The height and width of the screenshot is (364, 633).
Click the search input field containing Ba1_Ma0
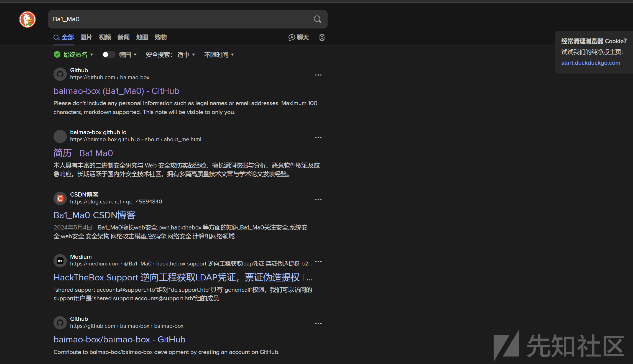180,19
